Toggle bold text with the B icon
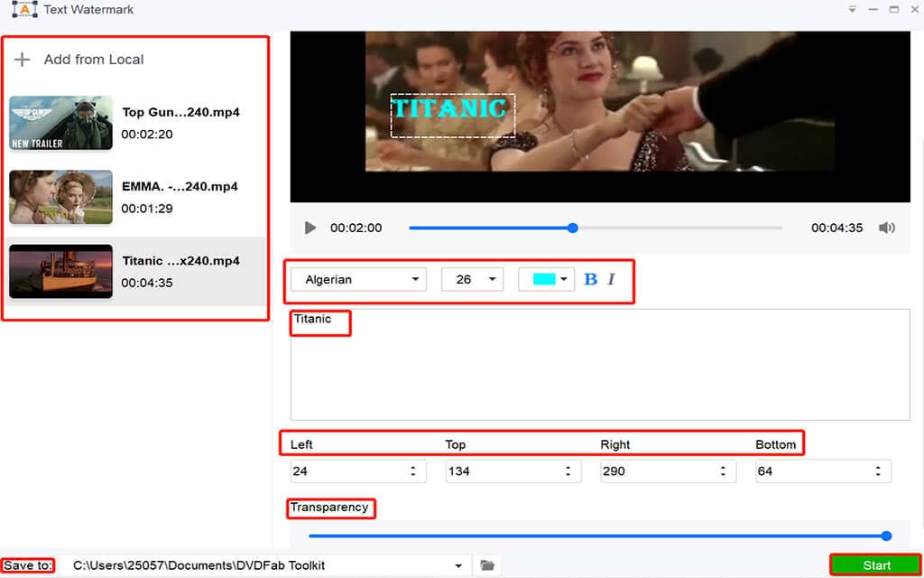 (590, 280)
